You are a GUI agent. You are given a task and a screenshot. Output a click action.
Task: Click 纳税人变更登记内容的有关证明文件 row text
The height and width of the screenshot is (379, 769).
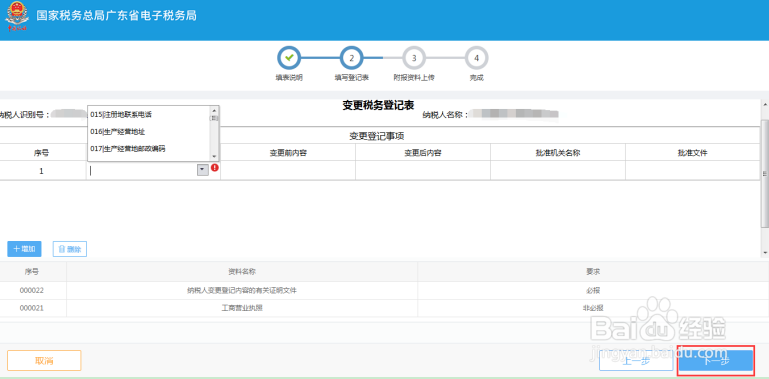tap(242, 290)
